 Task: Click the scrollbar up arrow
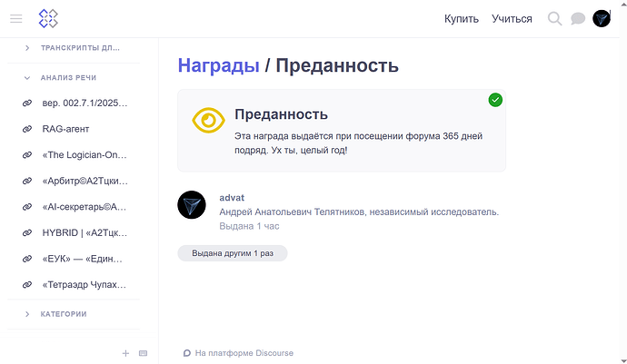(623, 4)
